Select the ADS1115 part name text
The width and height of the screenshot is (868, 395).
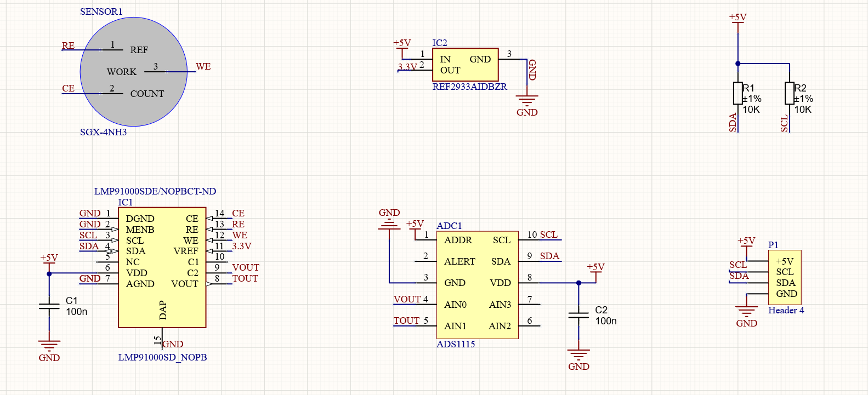(x=456, y=344)
